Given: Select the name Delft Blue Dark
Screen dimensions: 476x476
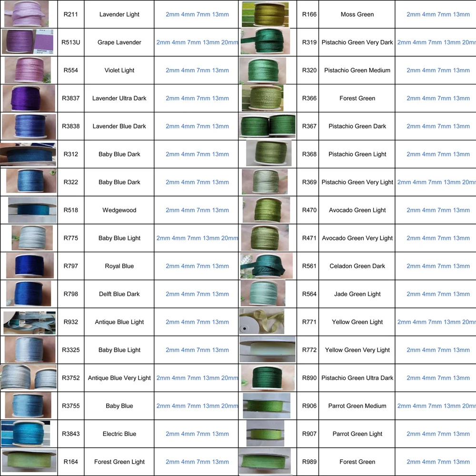Looking at the screenshot, I should point(119,294).
